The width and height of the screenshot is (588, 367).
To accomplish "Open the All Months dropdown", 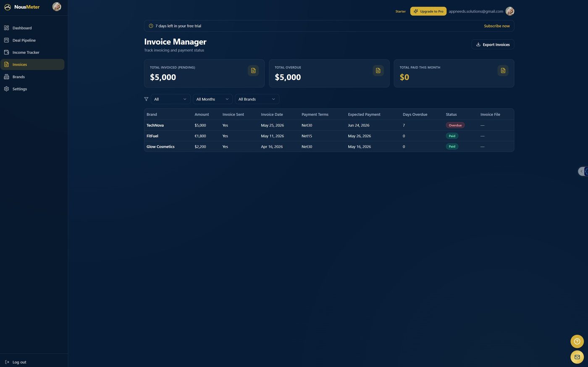I will [213, 99].
